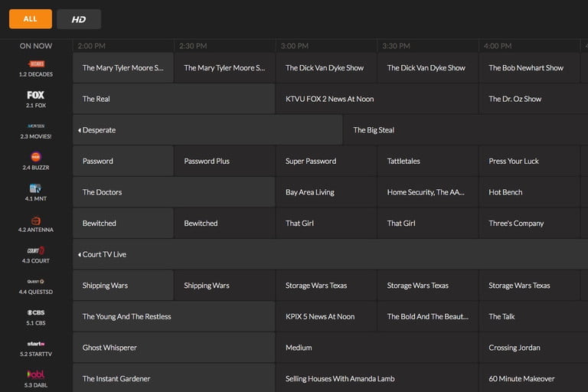This screenshot has height=392, width=588.
Task: Click the Court TV channel logo
Action: pos(36,250)
